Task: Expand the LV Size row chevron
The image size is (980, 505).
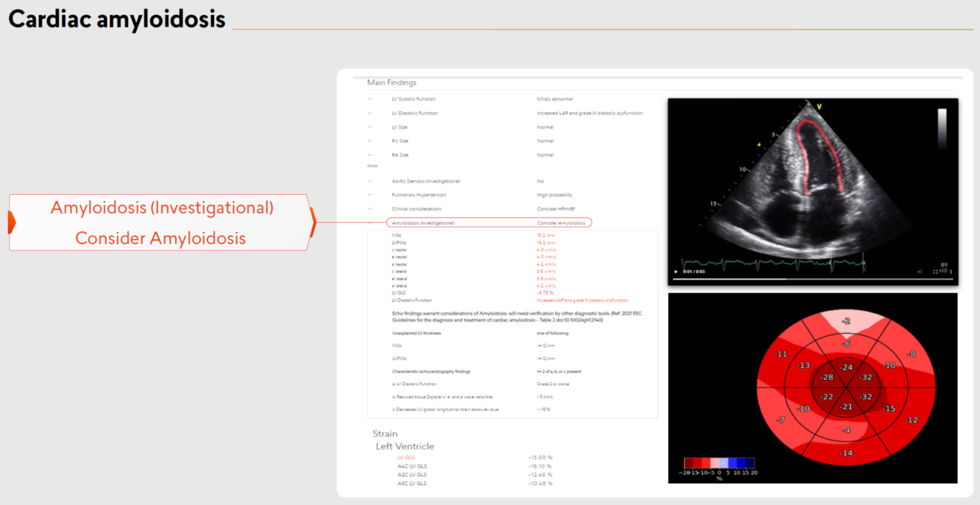Action: click(369, 127)
